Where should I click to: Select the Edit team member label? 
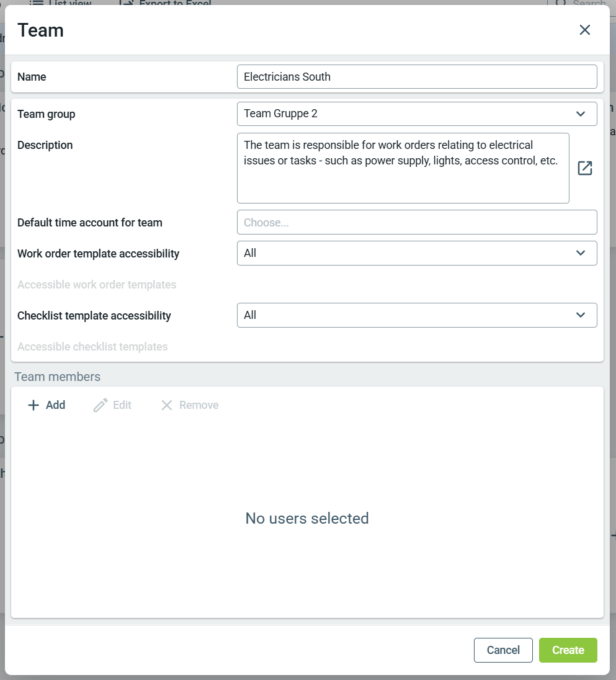tap(122, 405)
